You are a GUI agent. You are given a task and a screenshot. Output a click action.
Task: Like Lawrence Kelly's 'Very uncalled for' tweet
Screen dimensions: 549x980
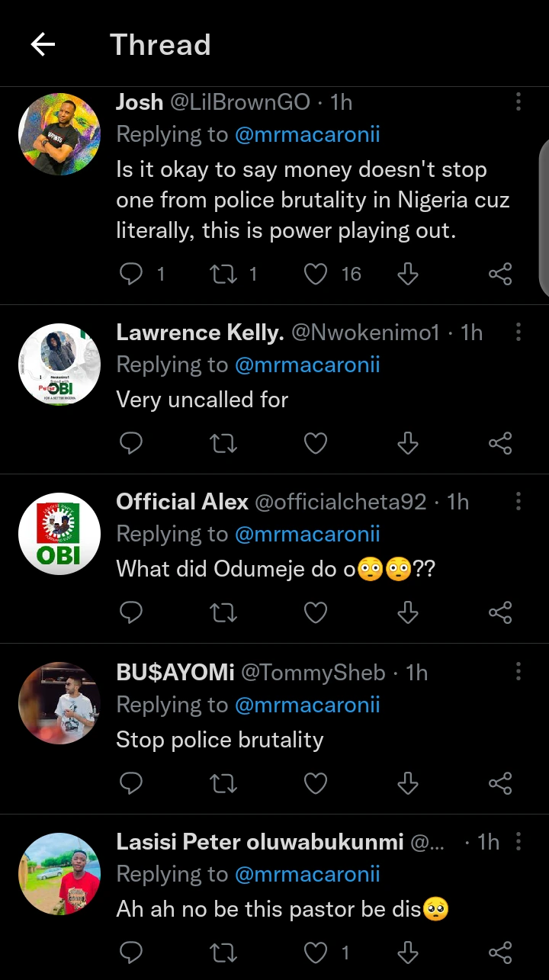[316, 443]
